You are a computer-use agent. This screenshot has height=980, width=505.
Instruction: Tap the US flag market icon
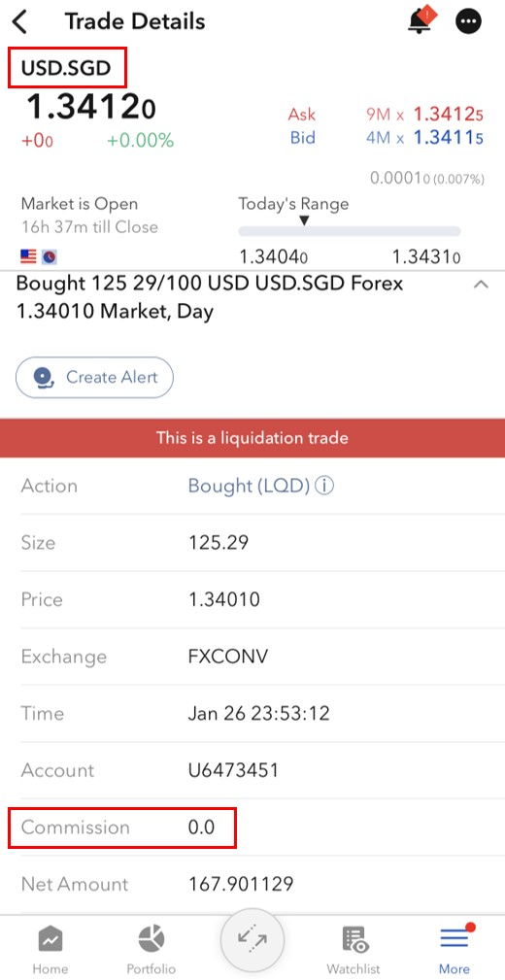28,255
